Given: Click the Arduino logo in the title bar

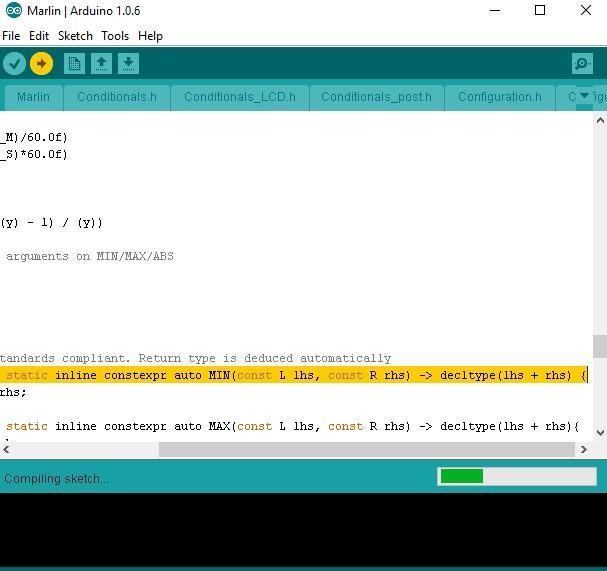Looking at the screenshot, I should (13, 11).
